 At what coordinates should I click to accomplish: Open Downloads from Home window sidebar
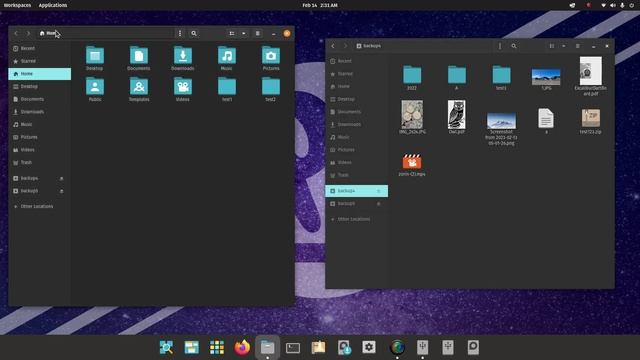click(x=40, y=112)
